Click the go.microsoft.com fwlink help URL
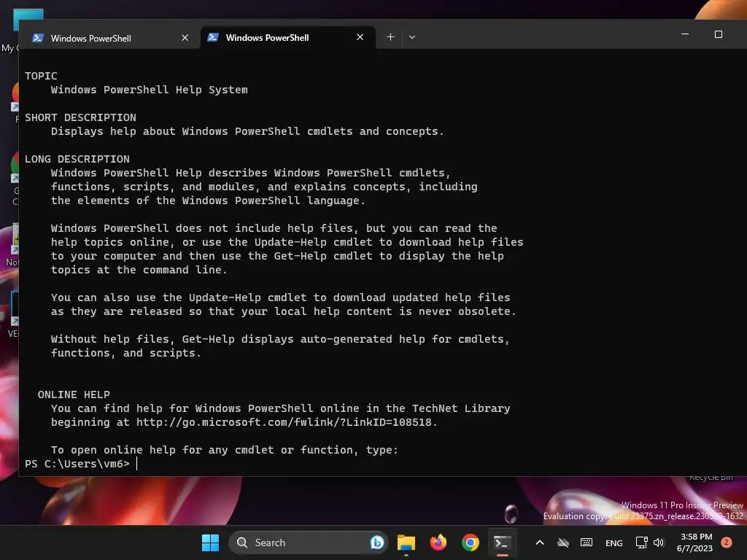The width and height of the screenshot is (747, 560). (x=284, y=422)
